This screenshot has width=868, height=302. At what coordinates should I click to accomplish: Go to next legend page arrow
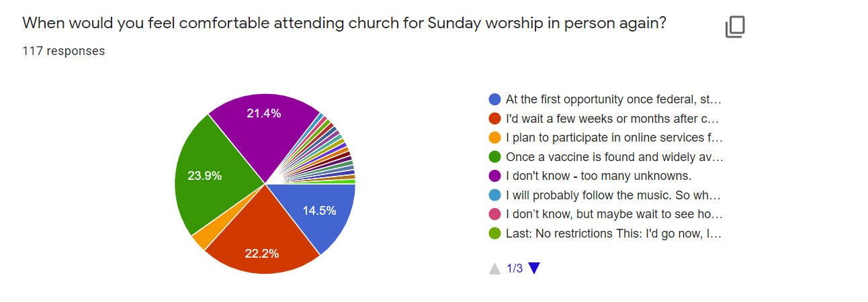[534, 268]
